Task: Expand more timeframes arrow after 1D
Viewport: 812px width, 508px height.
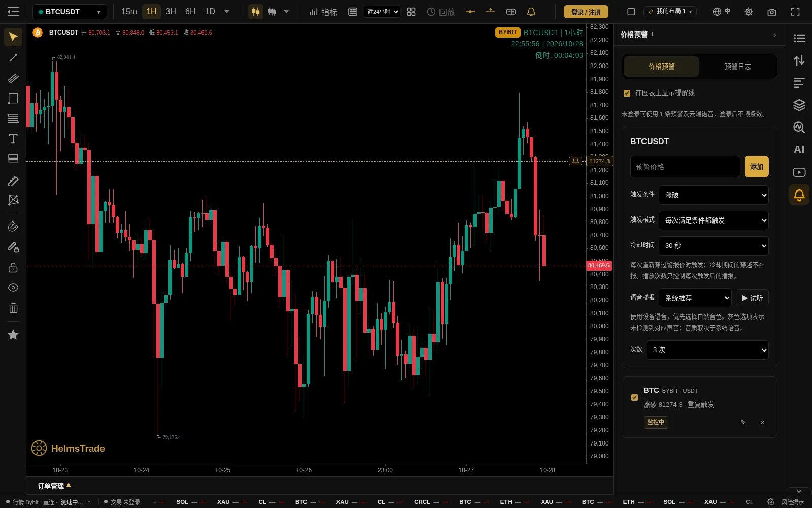Action: point(227,12)
